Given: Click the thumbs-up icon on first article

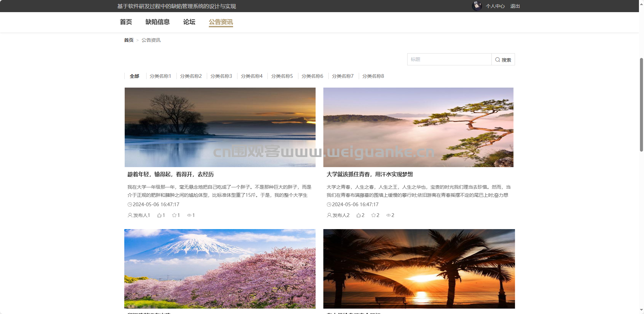Looking at the screenshot, I should (x=159, y=215).
